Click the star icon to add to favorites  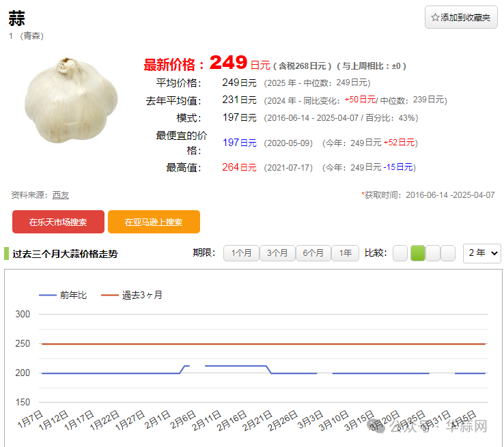click(x=435, y=18)
